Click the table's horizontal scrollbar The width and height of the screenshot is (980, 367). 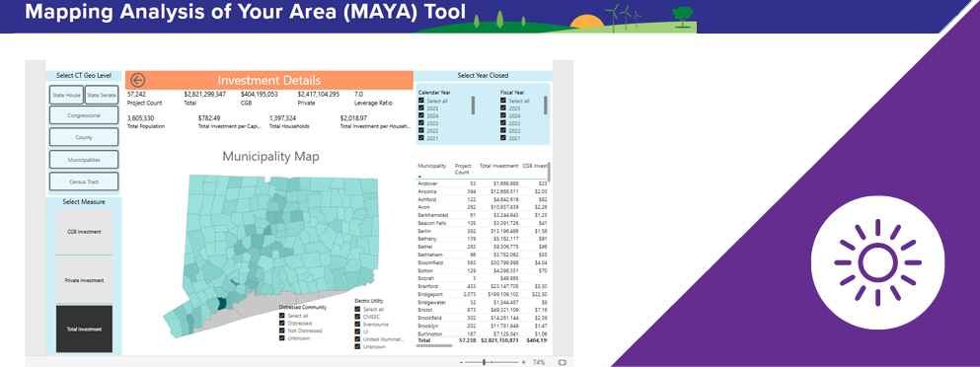434,345
